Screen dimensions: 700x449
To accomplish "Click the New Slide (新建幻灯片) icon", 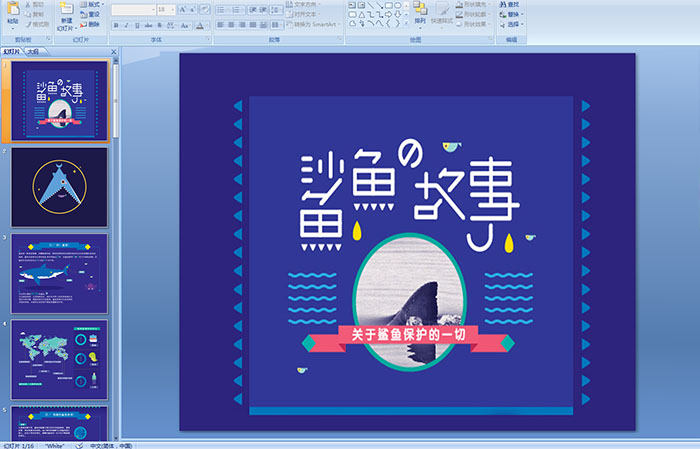I will (x=67, y=9).
